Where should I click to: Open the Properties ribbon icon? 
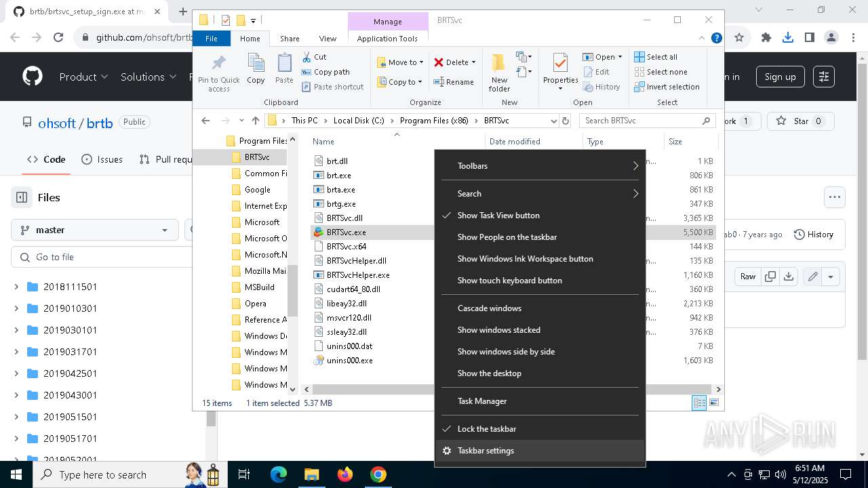pyautogui.click(x=560, y=73)
